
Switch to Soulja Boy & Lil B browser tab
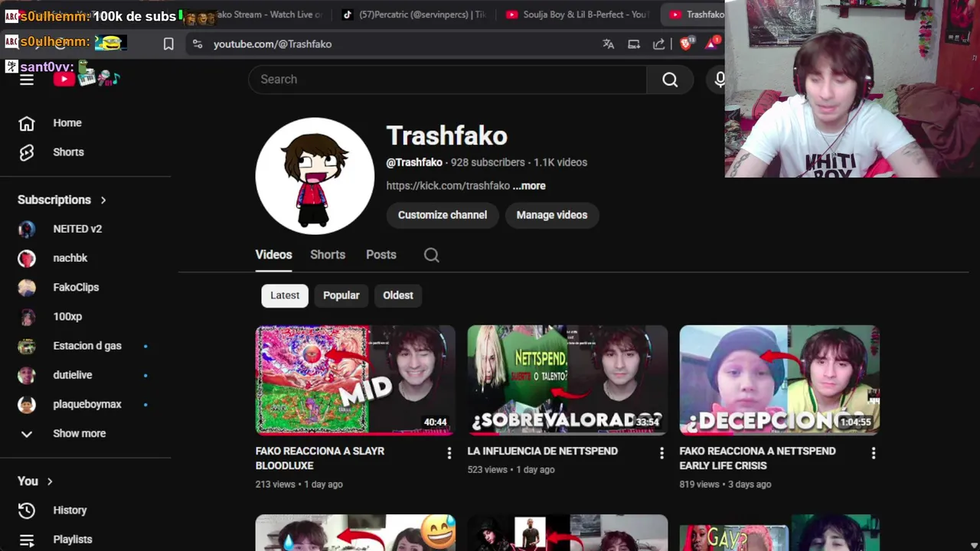(x=577, y=15)
